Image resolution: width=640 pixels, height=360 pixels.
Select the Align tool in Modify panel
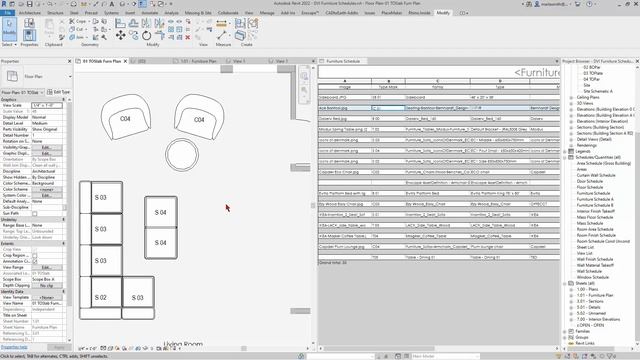120,24
